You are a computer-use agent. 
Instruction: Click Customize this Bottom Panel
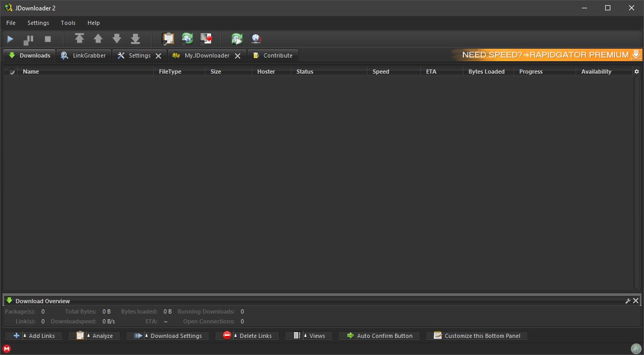click(x=476, y=335)
